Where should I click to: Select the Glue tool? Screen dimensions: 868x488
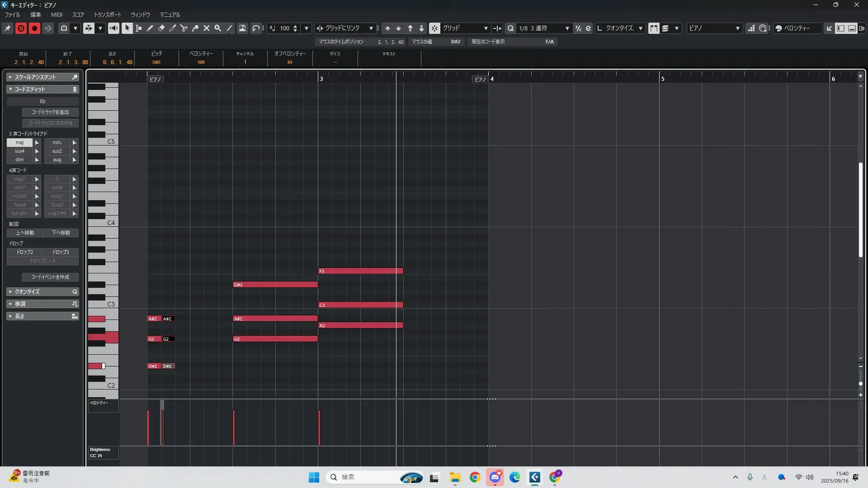click(195, 28)
